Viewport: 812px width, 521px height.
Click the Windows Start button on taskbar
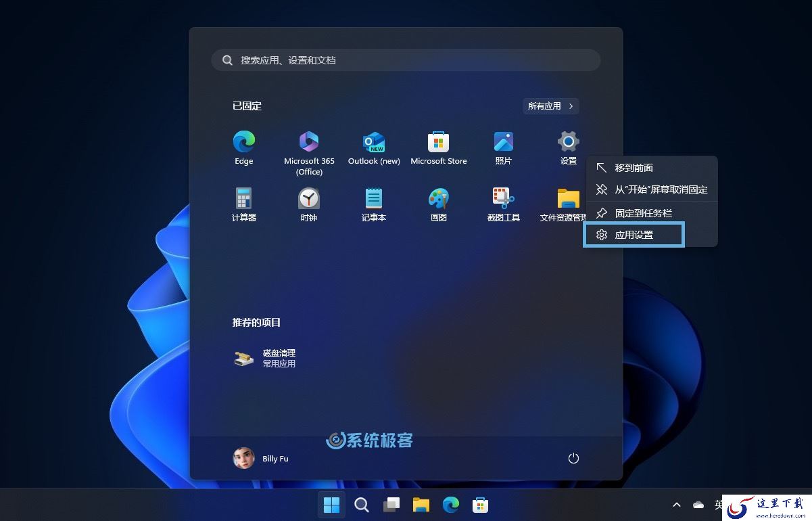click(x=331, y=505)
